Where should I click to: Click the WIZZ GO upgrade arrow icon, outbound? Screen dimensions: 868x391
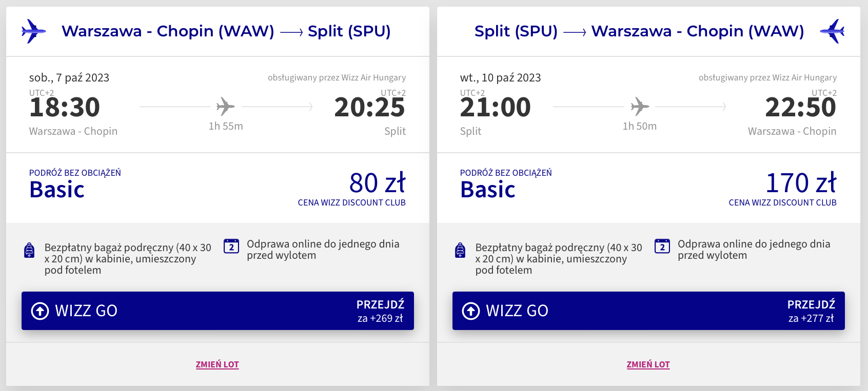click(40, 311)
